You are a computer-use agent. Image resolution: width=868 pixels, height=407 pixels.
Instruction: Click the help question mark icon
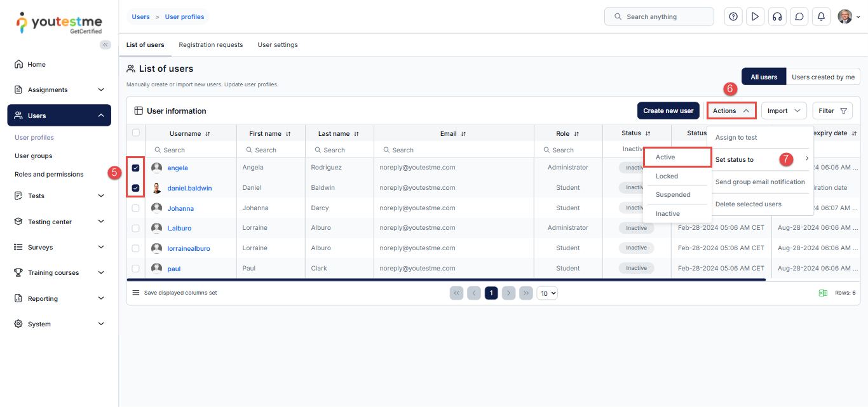(x=733, y=17)
